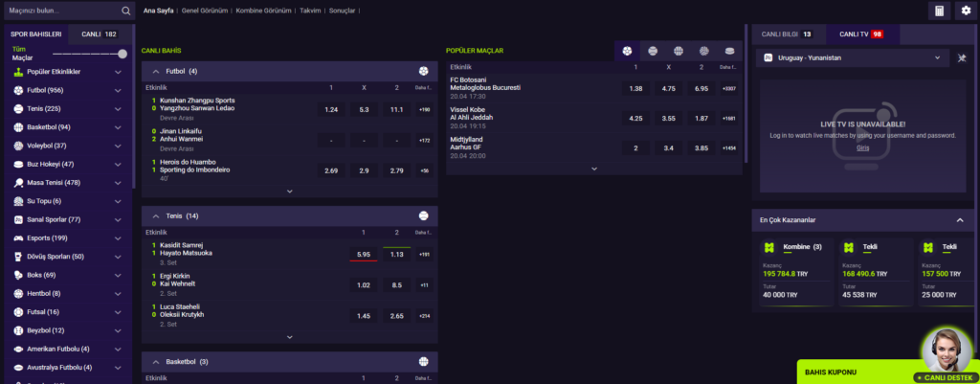Click the Popüler Etkinlikler podium icon

(18, 72)
